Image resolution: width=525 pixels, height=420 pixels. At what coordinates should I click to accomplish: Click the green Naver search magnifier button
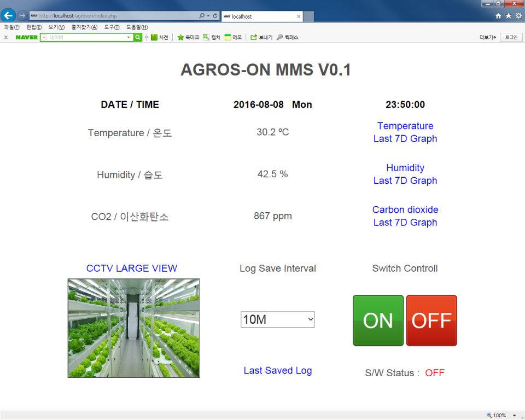point(138,37)
